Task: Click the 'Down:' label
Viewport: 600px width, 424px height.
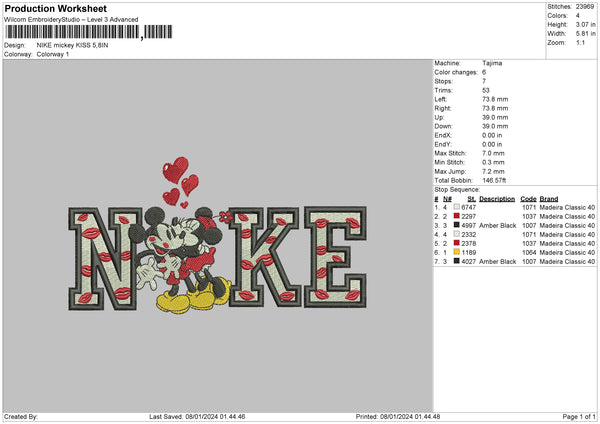Action: 443,126
